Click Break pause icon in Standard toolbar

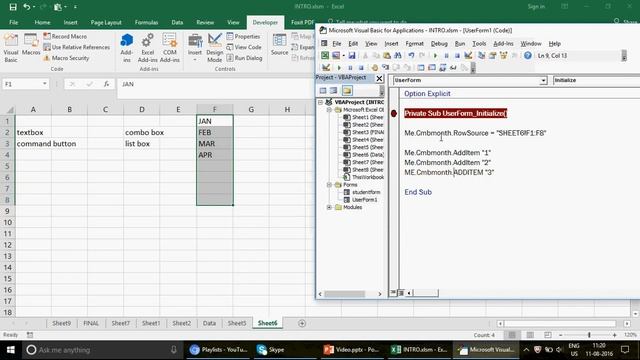(x=446, y=56)
